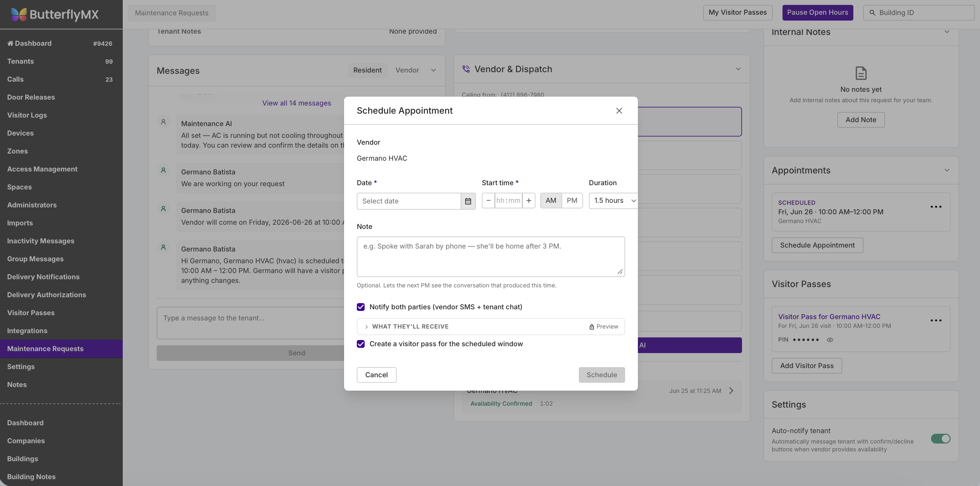This screenshot has height=486, width=980.
Task: Click the Select date input field
Action: coord(409,201)
